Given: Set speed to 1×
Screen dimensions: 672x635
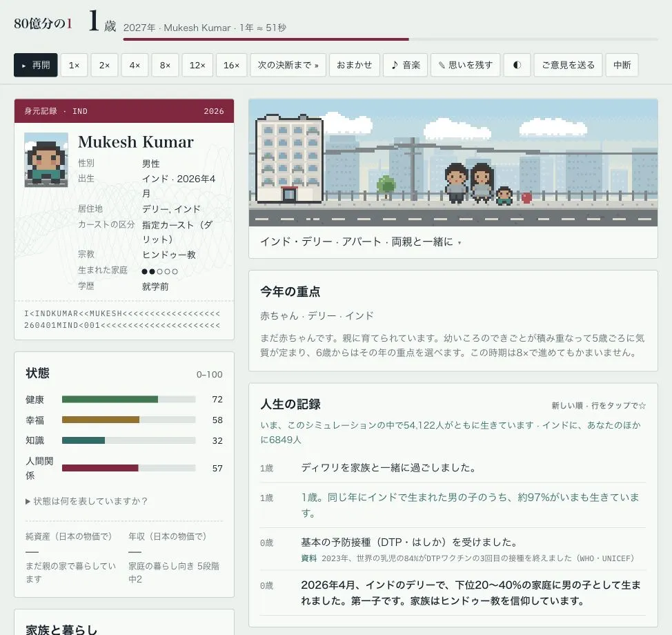Looking at the screenshot, I should point(74,65).
